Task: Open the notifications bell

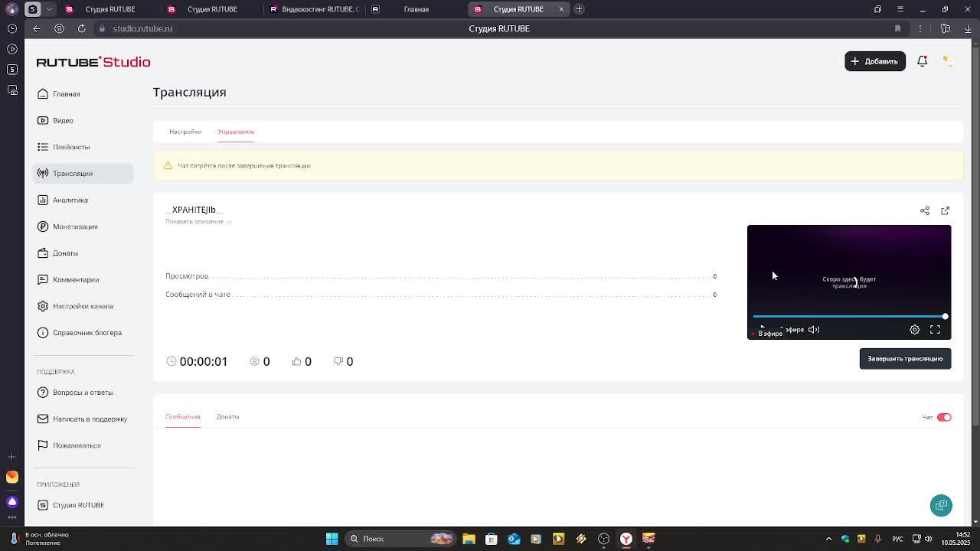Action: click(923, 61)
